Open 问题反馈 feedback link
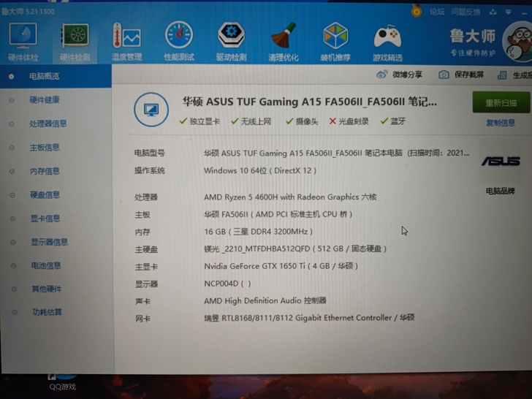Image resolution: width=532 pixels, height=399 pixels. pyautogui.click(x=465, y=12)
